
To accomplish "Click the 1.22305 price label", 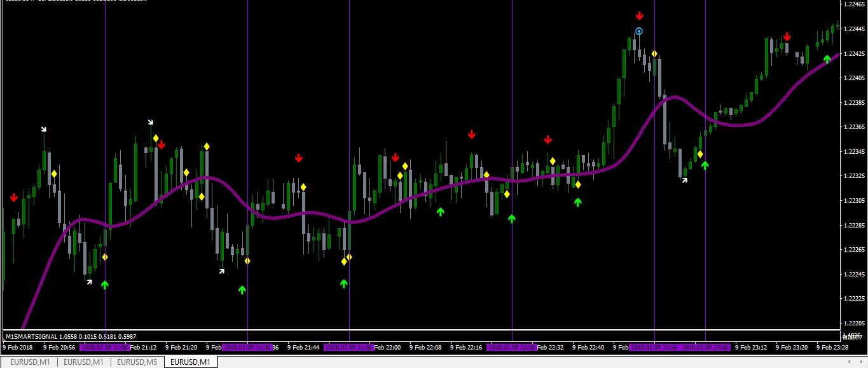I will 854,200.
